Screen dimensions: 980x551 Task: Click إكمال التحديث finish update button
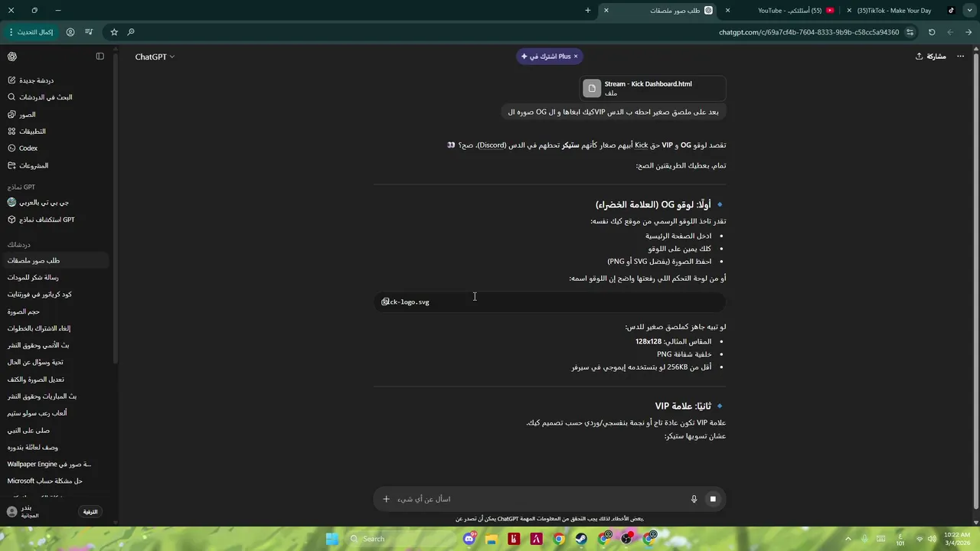(31, 32)
